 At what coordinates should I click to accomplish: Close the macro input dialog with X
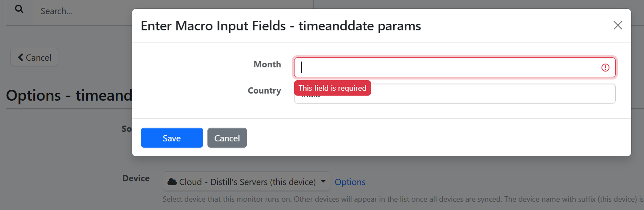(x=617, y=25)
